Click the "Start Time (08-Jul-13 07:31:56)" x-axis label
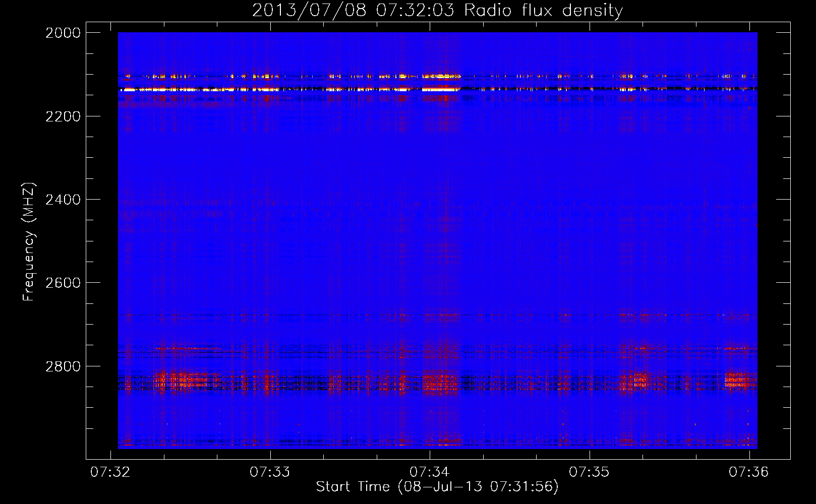The height and width of the screenshot is (504, 816). 437,487
